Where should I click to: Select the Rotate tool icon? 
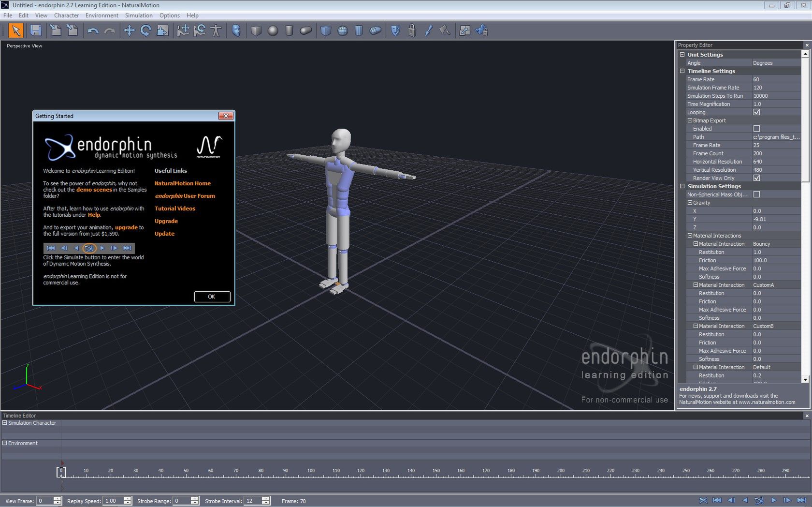click(x=145, y=31)
